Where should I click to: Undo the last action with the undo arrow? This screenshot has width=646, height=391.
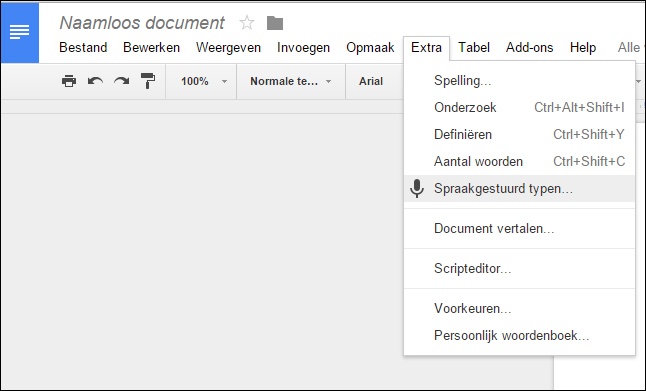(95, 81)
